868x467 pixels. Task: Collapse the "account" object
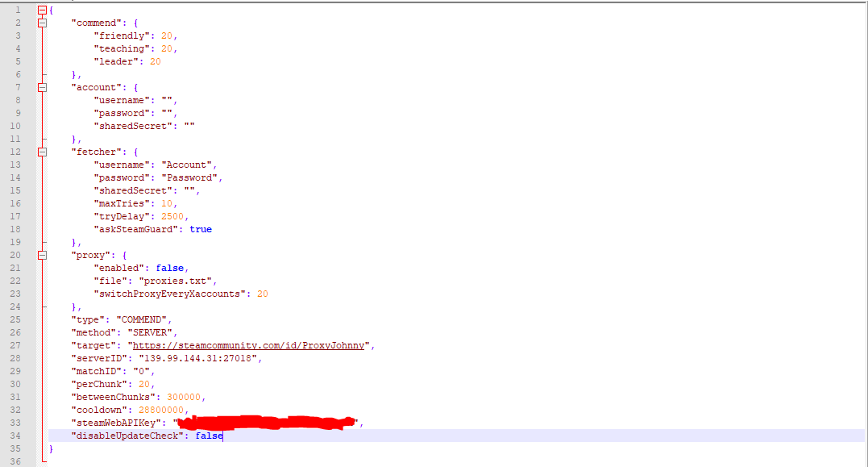(41, 87)
